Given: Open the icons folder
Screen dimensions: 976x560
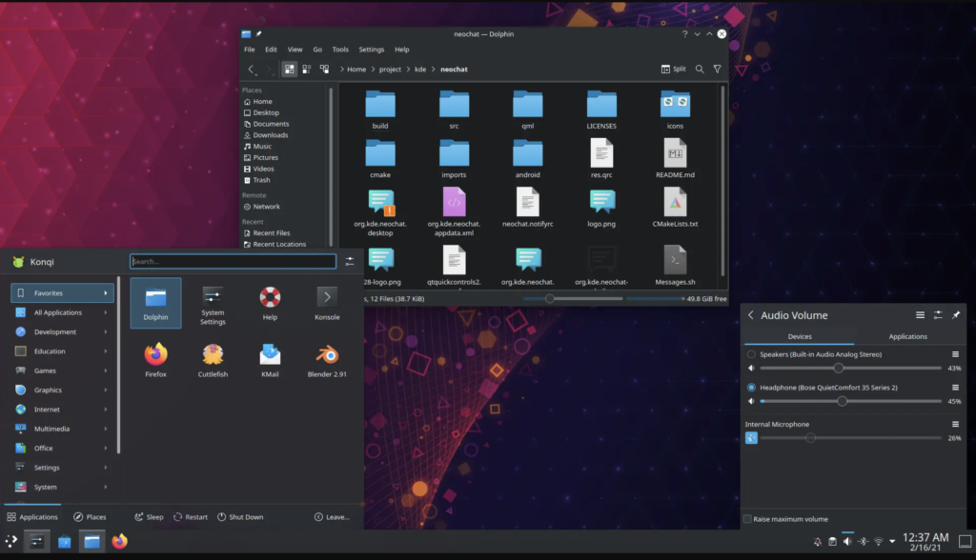Looking at the screenshot, I should 676,110.
